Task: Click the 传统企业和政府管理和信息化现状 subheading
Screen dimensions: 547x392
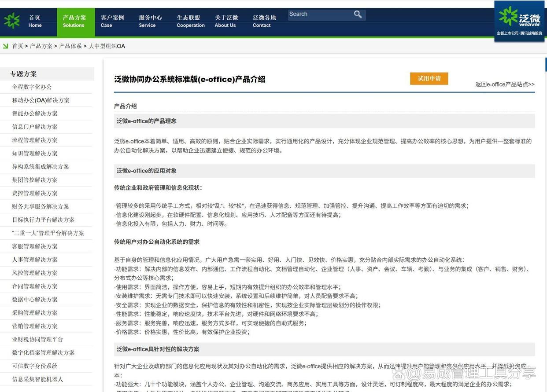Action: pos(158,188)
